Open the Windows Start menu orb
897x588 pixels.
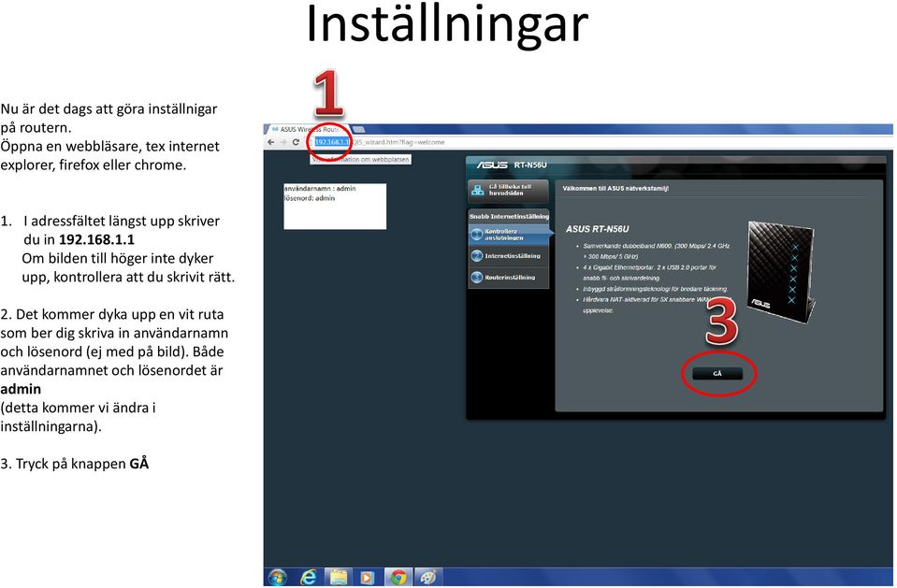click(278, 577)
